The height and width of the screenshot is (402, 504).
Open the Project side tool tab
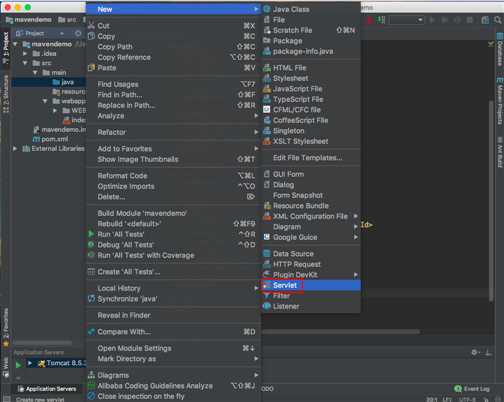coord(6,48)
